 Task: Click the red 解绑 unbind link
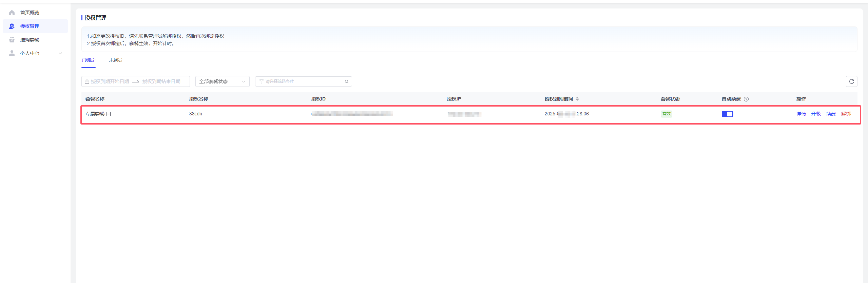[846, 114]
